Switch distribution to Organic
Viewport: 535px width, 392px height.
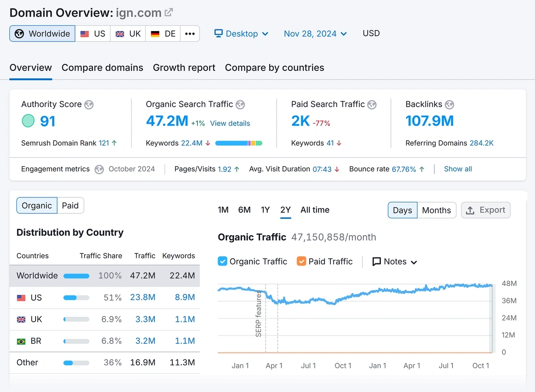[x=37, y=205]
